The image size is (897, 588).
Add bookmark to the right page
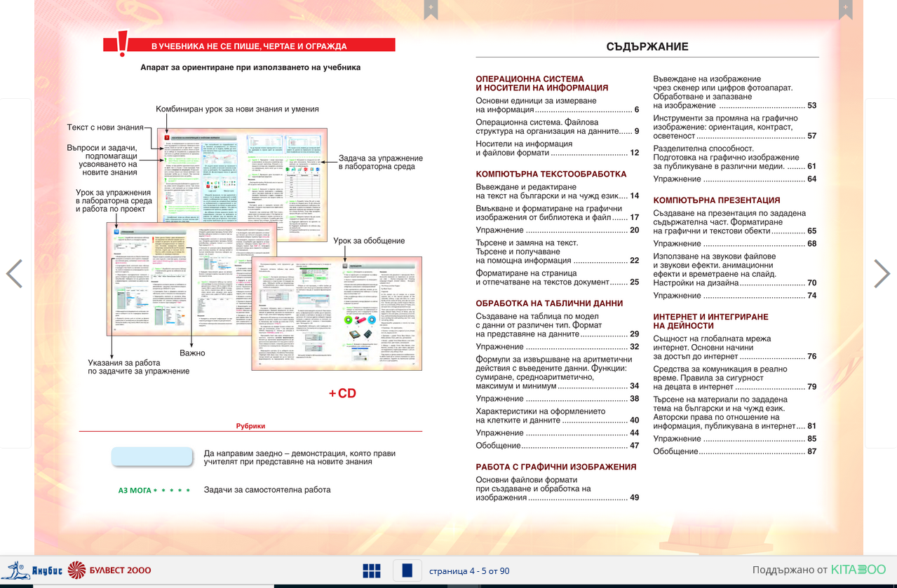[846, 9]
